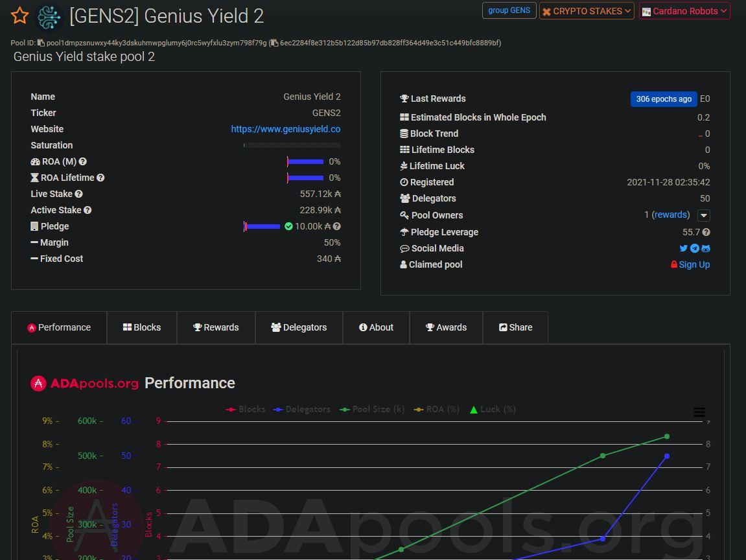Click the Last Rewards trophy icon
Image resolution: width=746 pixels, height=560 pixels.
pos(404,99)
